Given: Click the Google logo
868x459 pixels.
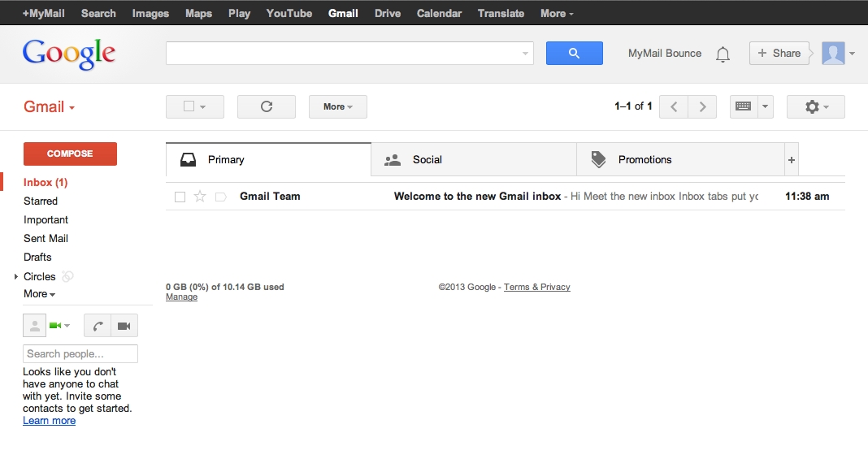Looking at the screenshot, I should (68, 54).
